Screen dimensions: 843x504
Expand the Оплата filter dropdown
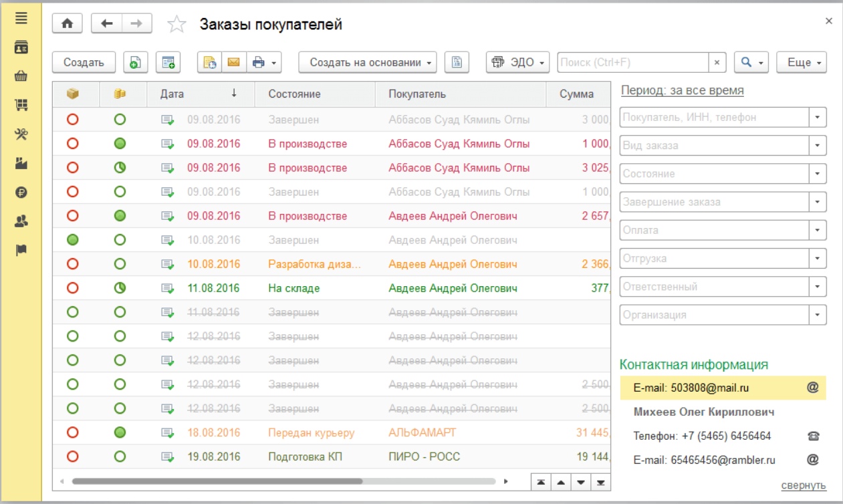point(818,230)
